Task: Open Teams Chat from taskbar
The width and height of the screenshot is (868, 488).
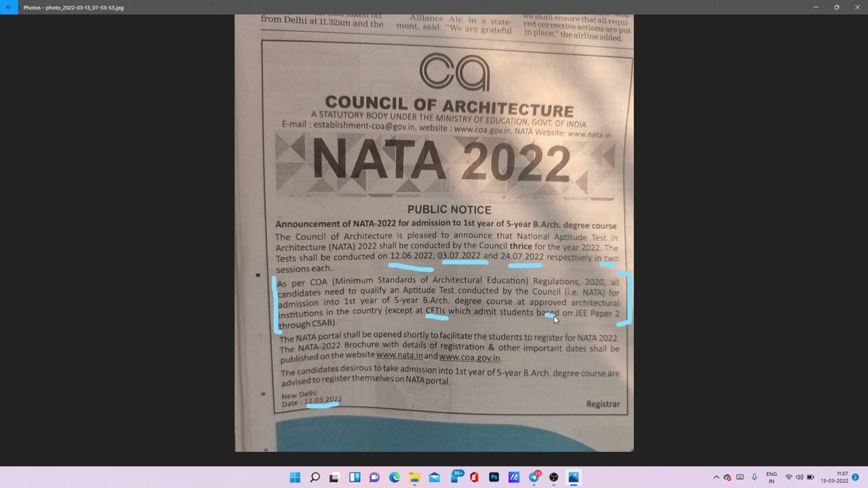Action: [374, 477]
